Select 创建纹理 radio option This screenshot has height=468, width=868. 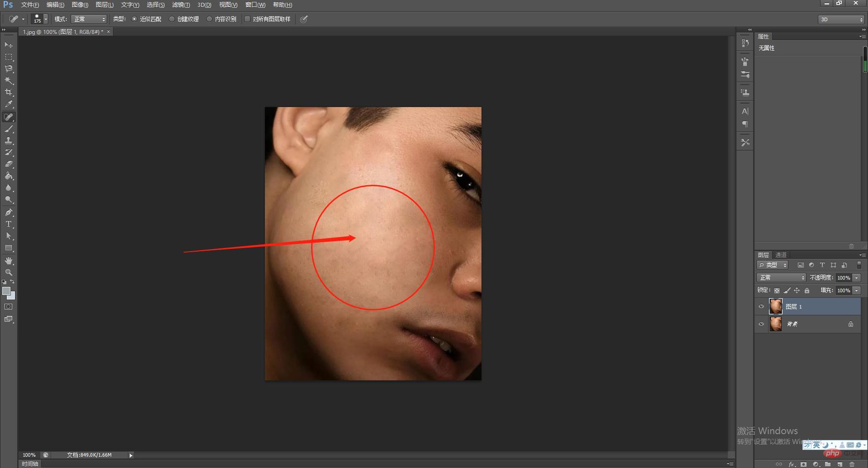pyautogui.click(x=172, y=19)
